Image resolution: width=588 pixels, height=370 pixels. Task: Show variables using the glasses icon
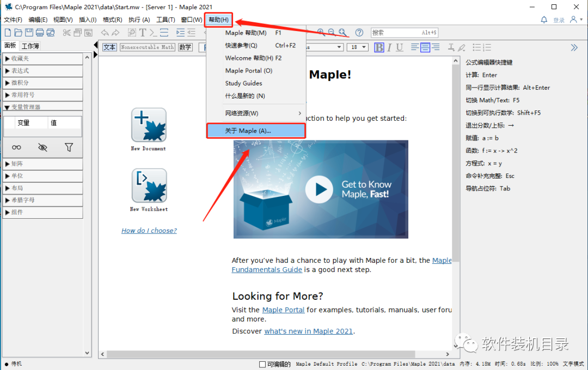point(16,147)
